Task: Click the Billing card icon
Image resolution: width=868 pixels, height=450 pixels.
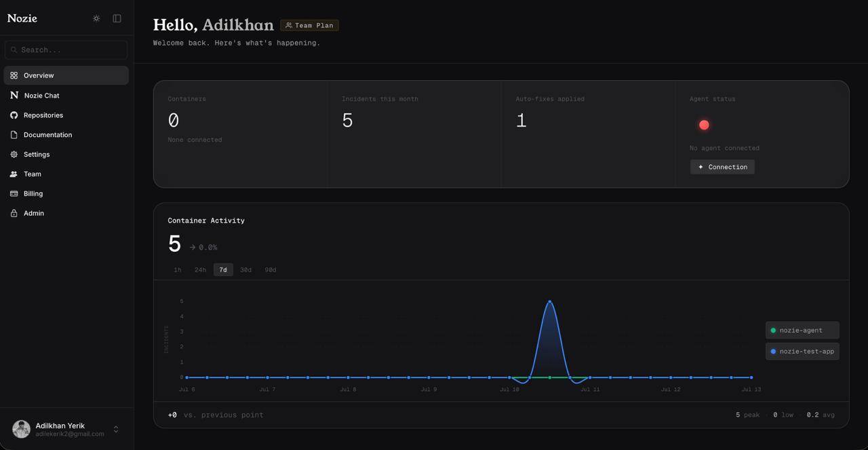Action: pos(14,193)
